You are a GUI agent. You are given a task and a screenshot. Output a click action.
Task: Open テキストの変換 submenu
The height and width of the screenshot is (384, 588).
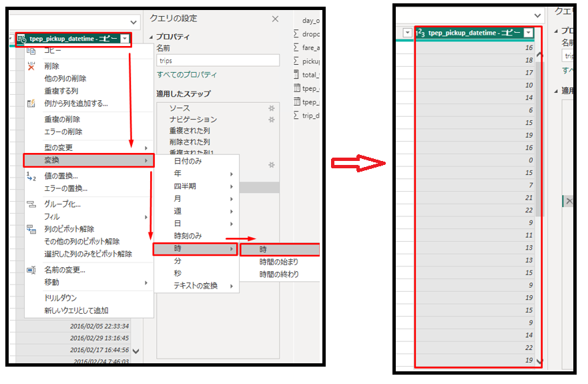coord(197,286)
